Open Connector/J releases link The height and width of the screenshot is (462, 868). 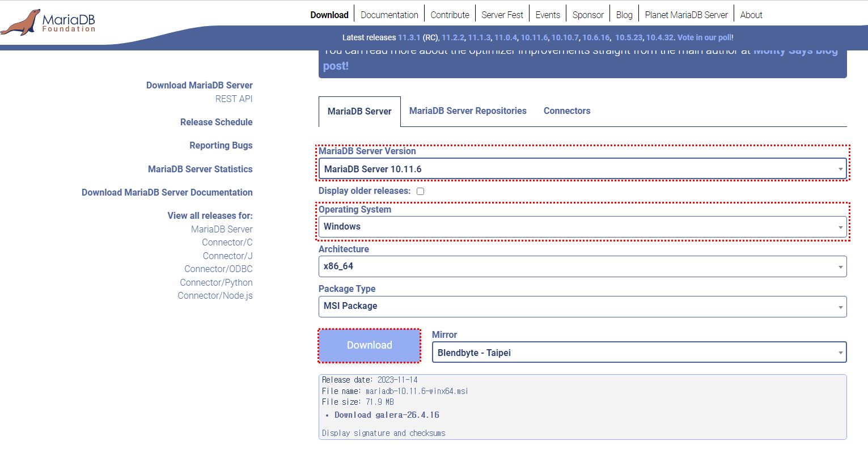pyautogui.click(x=228, y=256)
